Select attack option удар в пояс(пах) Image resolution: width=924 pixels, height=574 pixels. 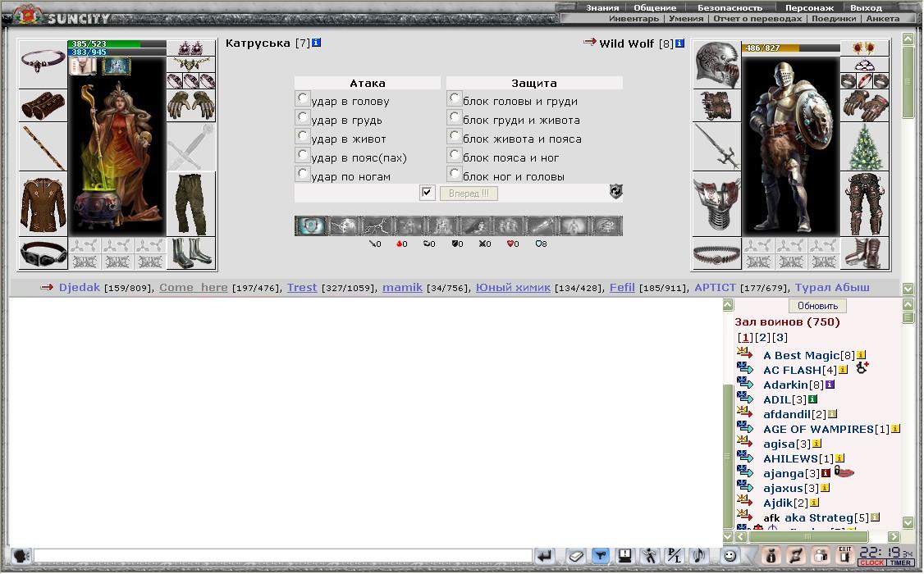tap(302, 154)
